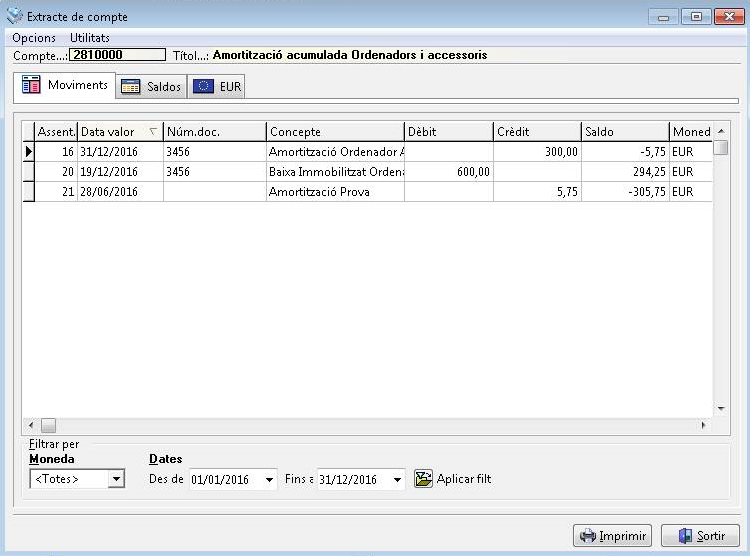
Task: Click the Saldos tab table icon
Action: click(x=131, y=87)
